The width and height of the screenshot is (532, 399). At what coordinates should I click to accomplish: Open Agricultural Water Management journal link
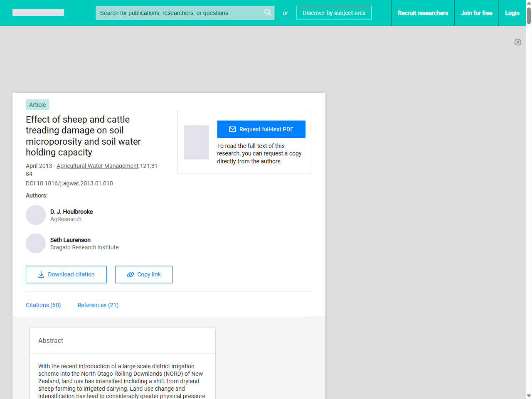97,166
